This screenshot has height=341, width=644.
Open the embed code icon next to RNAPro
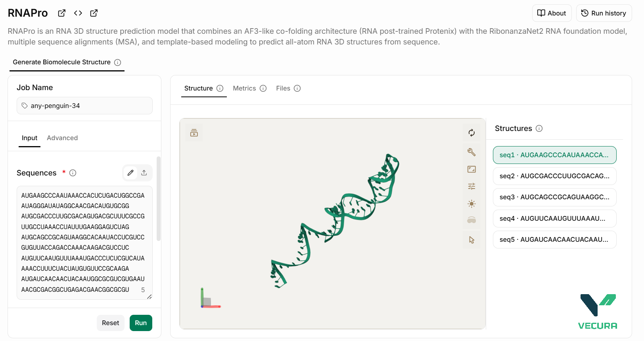click(78, 13)
